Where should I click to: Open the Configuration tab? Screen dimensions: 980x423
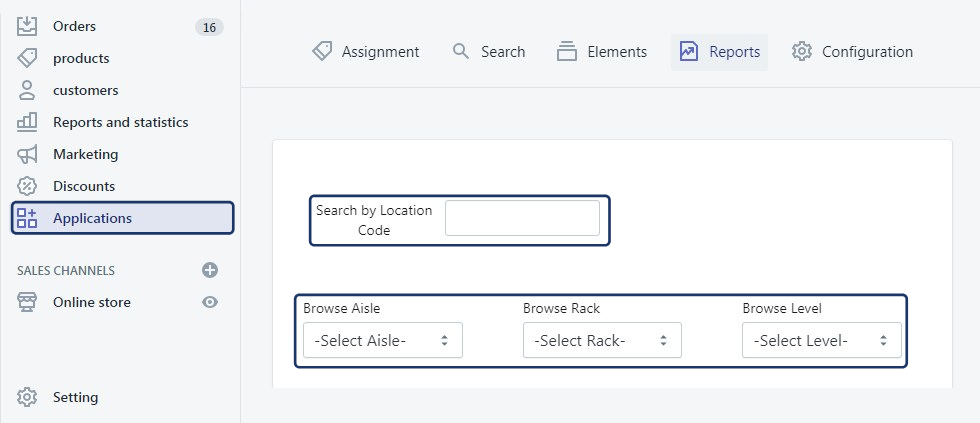click(x=852, y=52)
